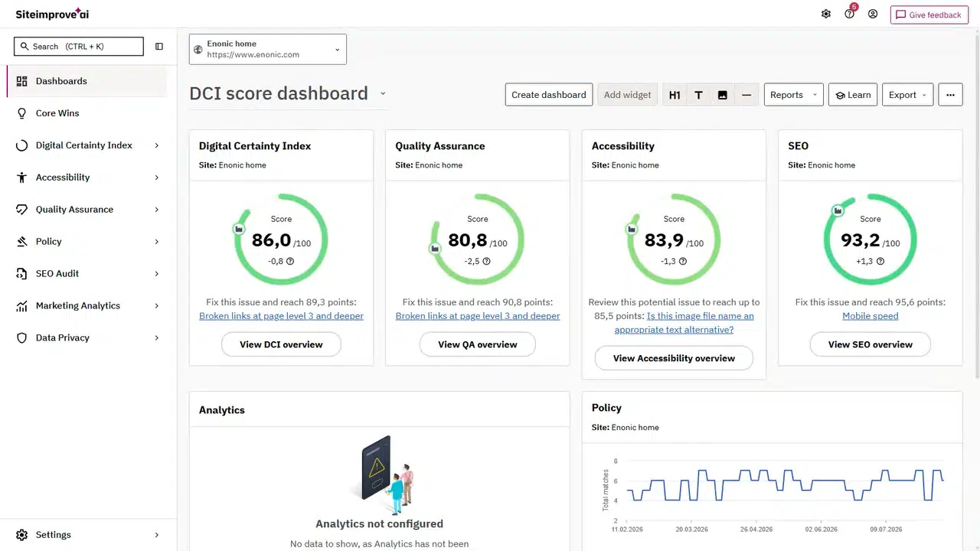Click the Learn button
The width and height of the screenshot is (980, 551).
coord(853,95)
